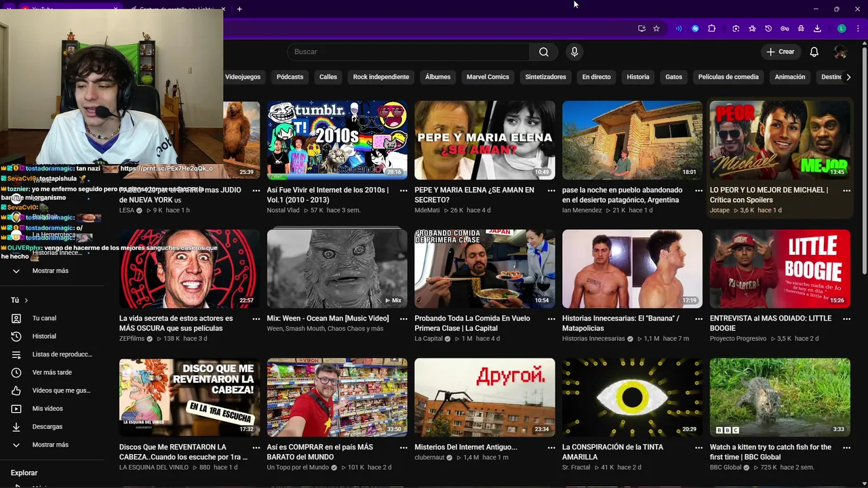
Task: Open ZEPfilms channel link
Action: point(132,338)
